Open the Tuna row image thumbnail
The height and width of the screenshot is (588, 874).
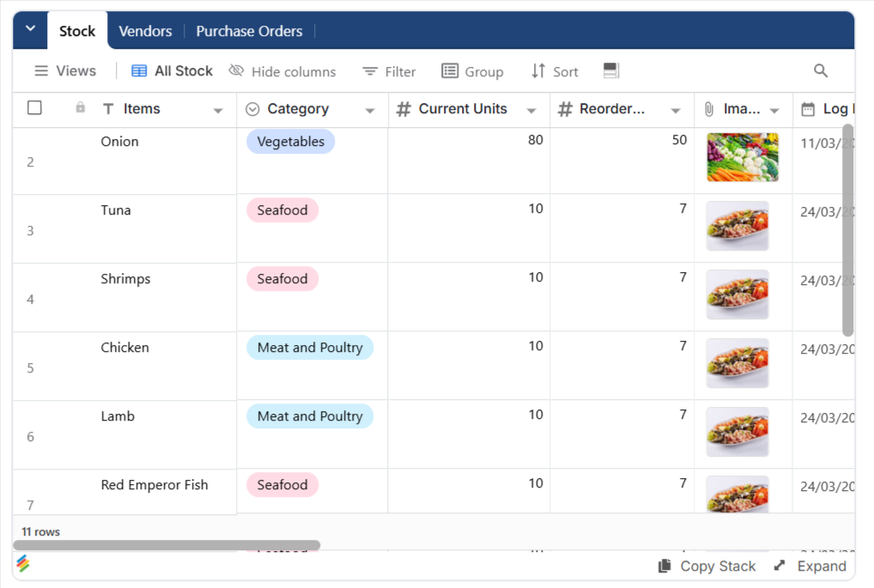737,226
